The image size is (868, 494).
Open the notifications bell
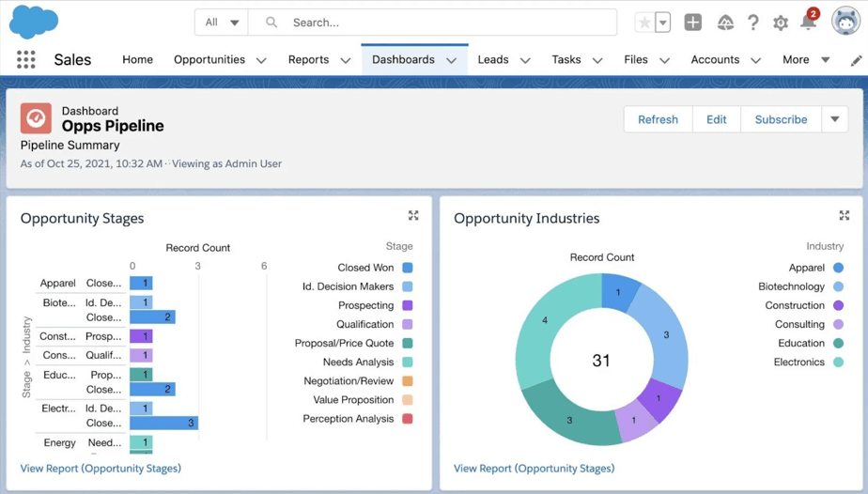(809, 21)
